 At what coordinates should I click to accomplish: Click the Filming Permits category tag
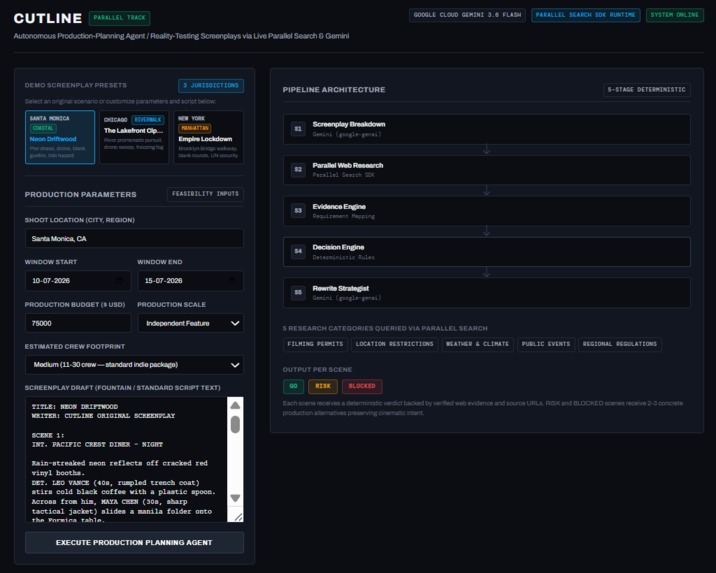(x=315, y=344)
